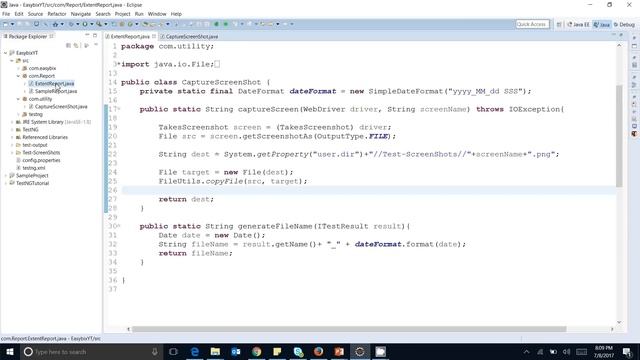Screen dimensions: 640x360
Task: Click the Collapse All icon in Package Explorer
Action: [x=68, y=45]
